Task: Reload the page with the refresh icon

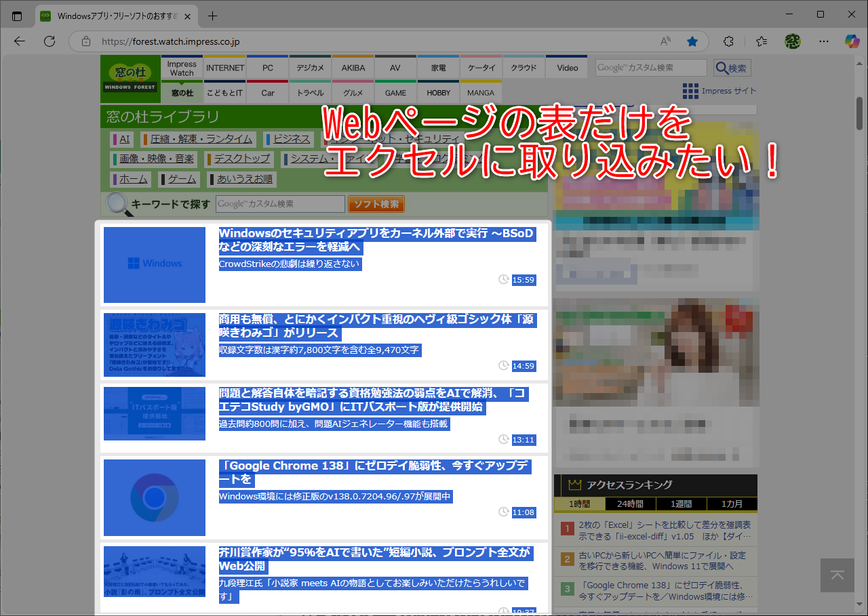Action: coord(49,41)
